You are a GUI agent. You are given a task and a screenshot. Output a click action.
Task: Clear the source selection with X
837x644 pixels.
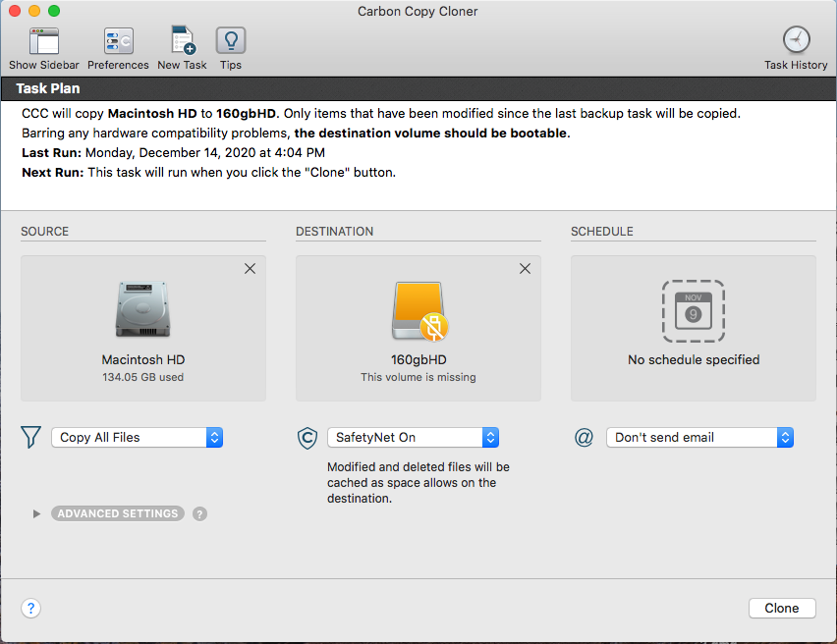point(250,269)
